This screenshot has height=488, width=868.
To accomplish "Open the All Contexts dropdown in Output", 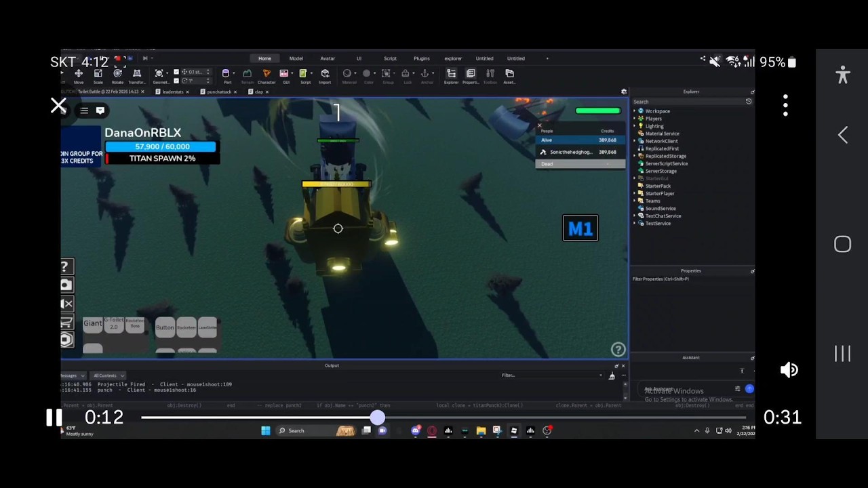I will coord(108,375).
